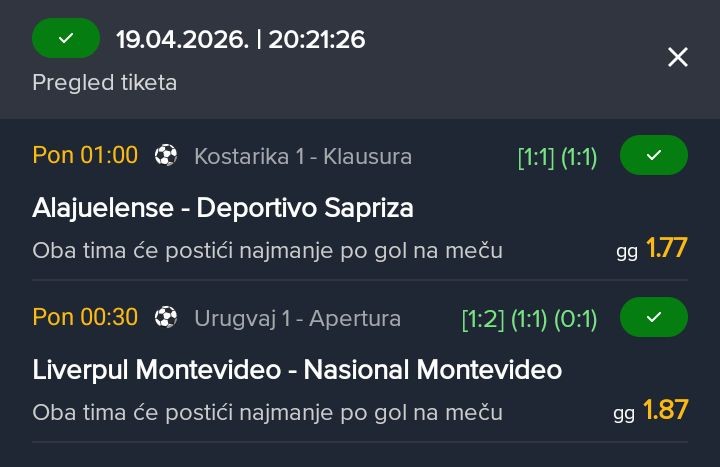
Task: Click the [1:1] (1:1) score result
Action: point(557,157)
